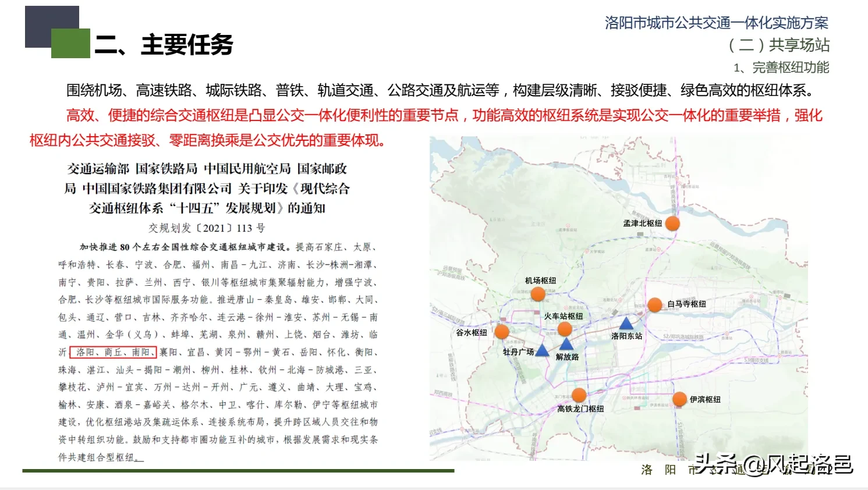Viewport: 868px width, 490px height.
Task: Click the orange circle marker beside 白马寺枢纽
Action: 655,305
